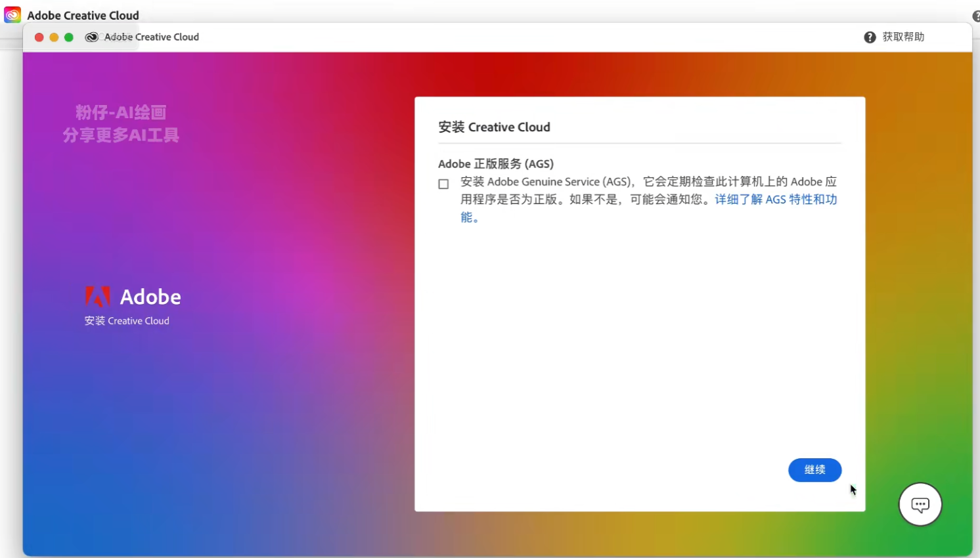Viewport: 980px width, 558px height.
Task: Click the 安装 Creative Cloud dialog heading
Action: tap(494, 127)
